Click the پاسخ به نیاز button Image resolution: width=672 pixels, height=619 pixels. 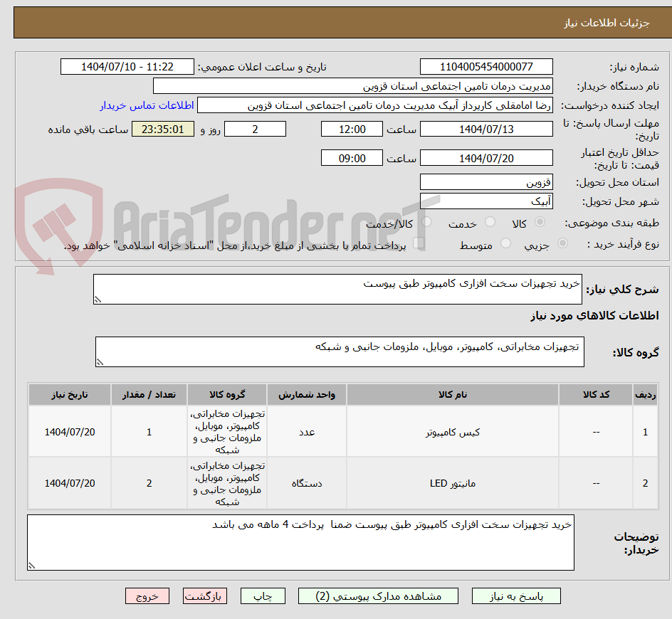(x=516, y=596)
